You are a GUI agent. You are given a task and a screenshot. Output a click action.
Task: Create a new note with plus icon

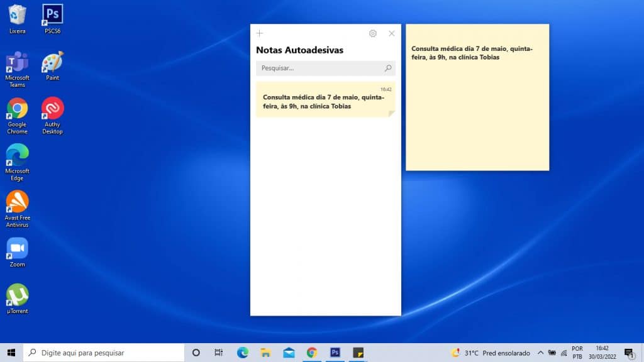pyautogui.click(x=260, y=33)
